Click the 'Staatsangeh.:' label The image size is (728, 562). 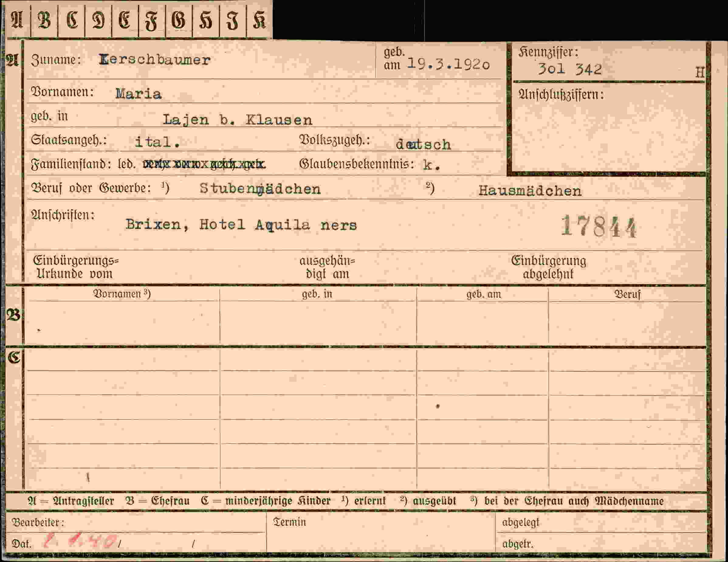click(x=69, y=140)
